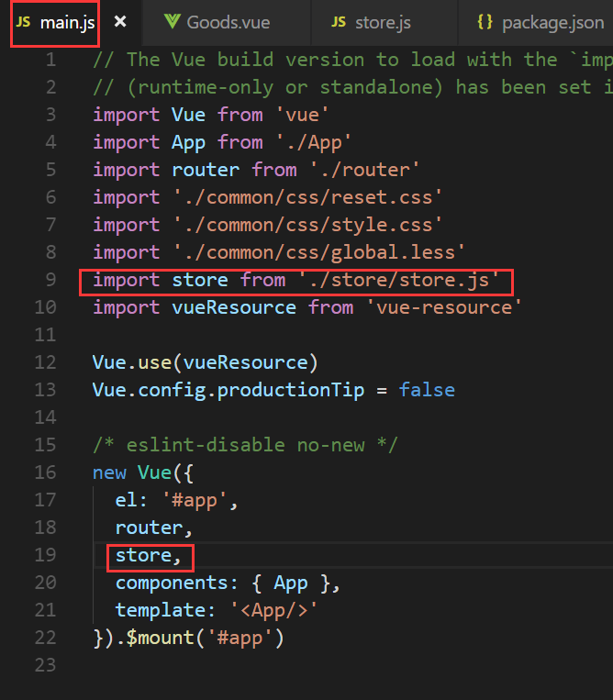Click line number 1 in the gutter
The width and height of the screenshot is (613, 700).
pos(50,60)
